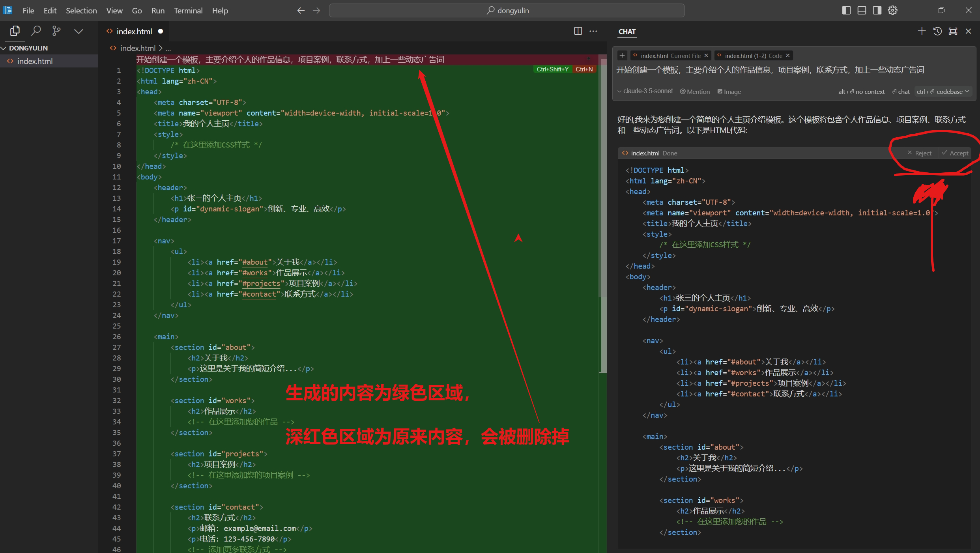Toggle the primary sidebar layout icon
Image resolution: width=980 pixels, height=553 pixels.
[x=846, y=10]
